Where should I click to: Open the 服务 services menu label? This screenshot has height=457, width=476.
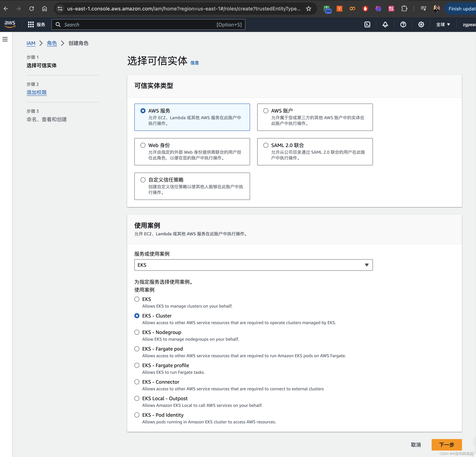pyautogui.click(x=41, y=25)
